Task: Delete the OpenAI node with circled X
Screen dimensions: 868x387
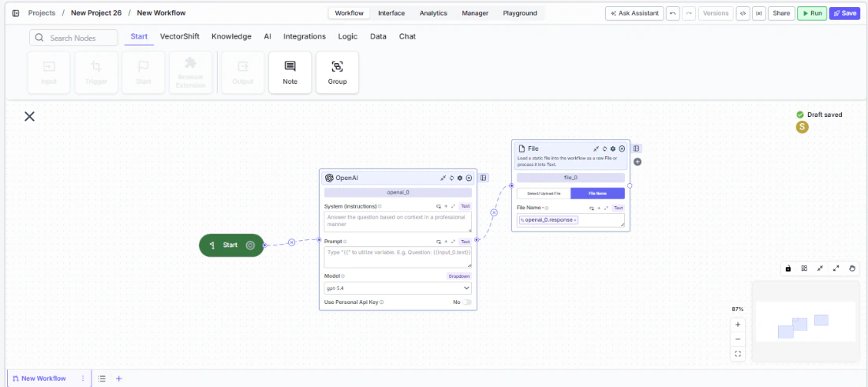Action: 469,178
